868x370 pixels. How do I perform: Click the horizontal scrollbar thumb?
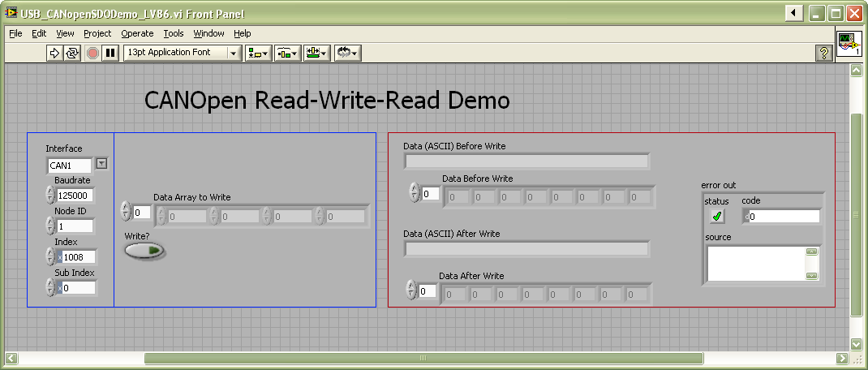pos(424,358)
